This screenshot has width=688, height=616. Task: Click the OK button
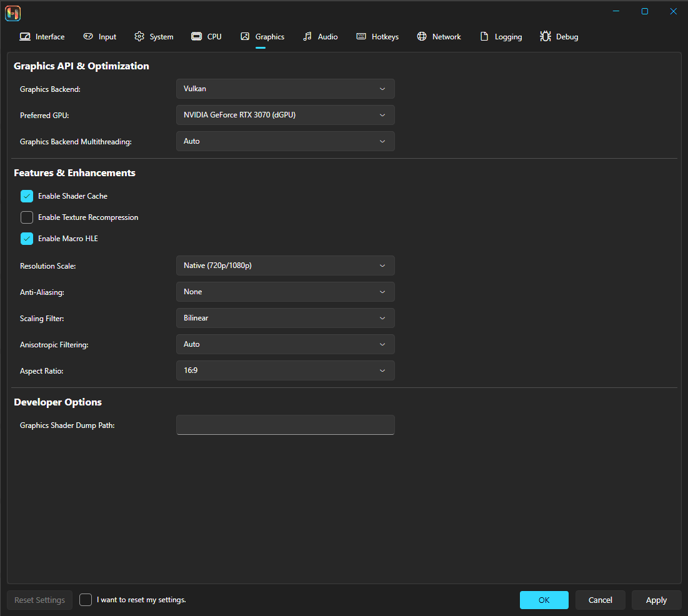[x=544, y=600]
